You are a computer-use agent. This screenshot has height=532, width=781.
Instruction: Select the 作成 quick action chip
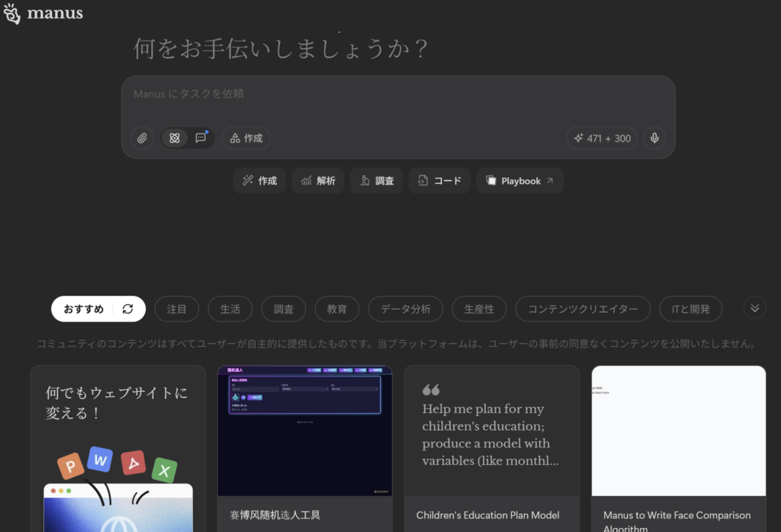click(259, 181)
